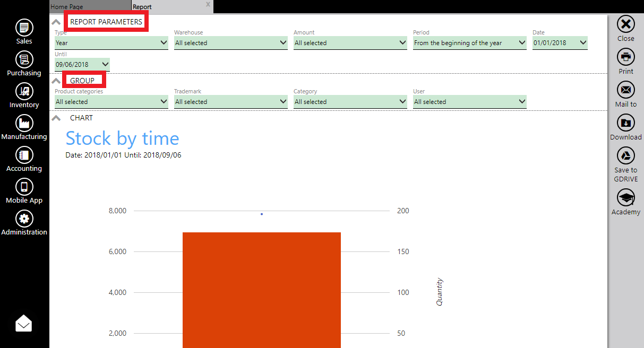
Task: Open the Trademark dropdown
Action: click(x=231, y=102)
